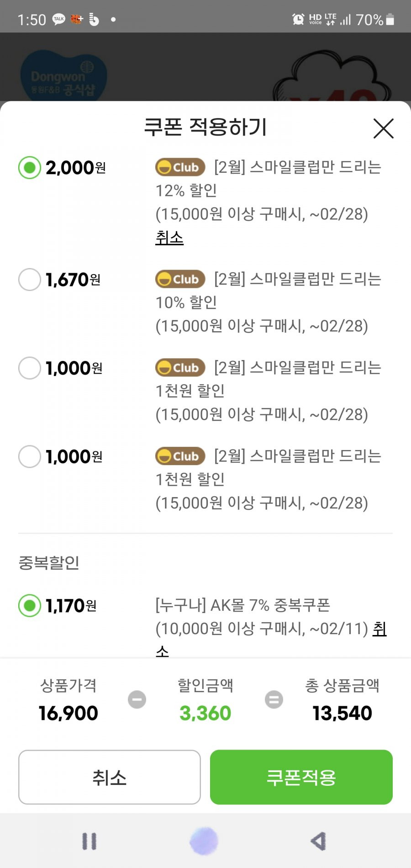Tap the Club badge on 10% coupon
The height and width of the screenshot is (868, 411).
click(180, 279)
